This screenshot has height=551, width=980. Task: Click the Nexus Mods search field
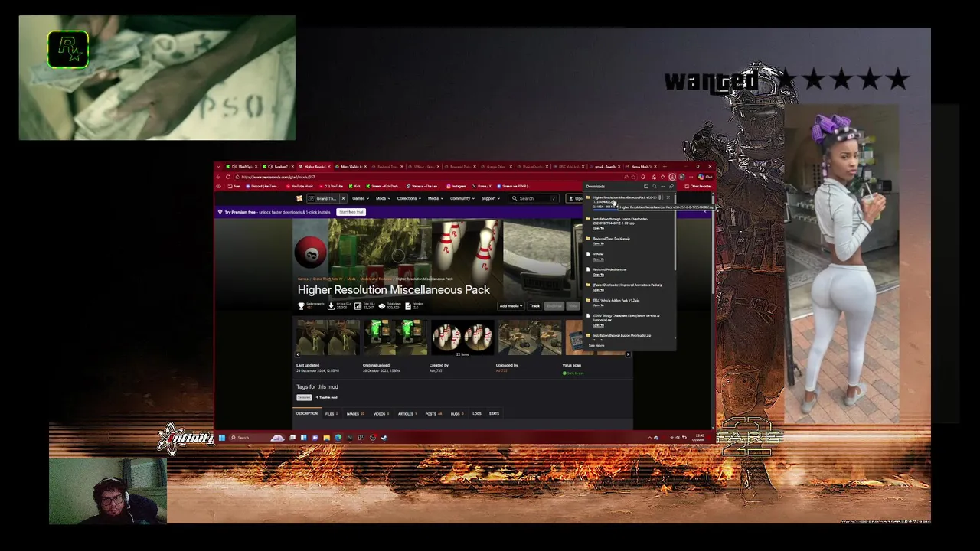pyautogui.click(x=534, y=198)
